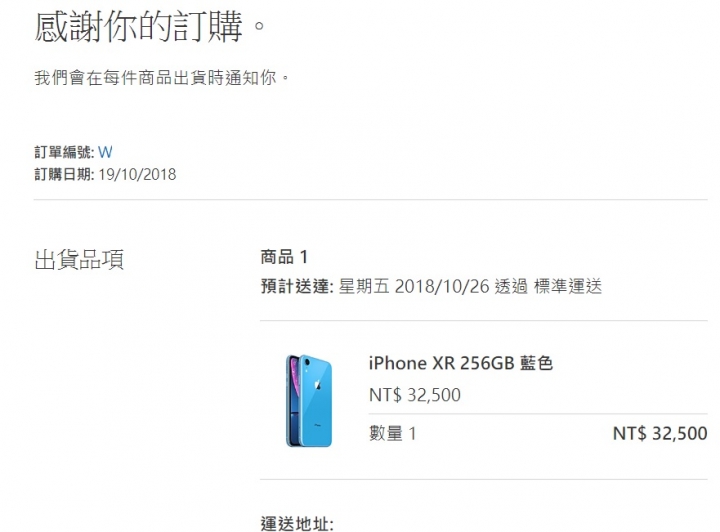Click the 訂單編號 label
The image size is (720, 532).
coord(64,152)
